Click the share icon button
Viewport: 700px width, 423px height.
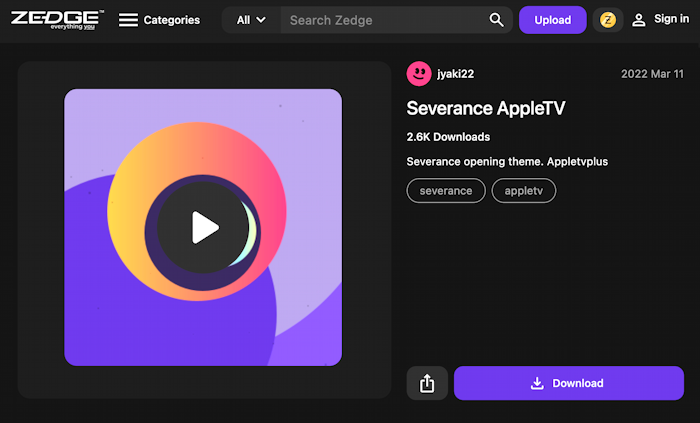point(427,383)
